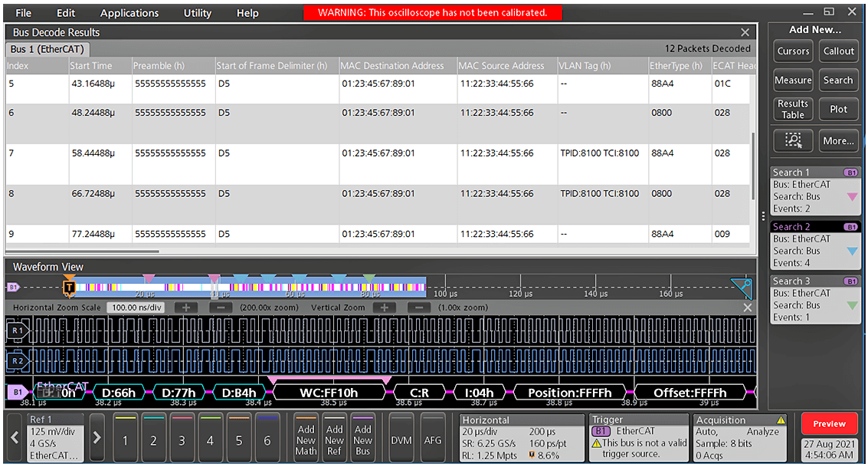The height and width of the screenshot is (467, 868).
Task: Turn on channel 1
Action: tap(126, 438)
